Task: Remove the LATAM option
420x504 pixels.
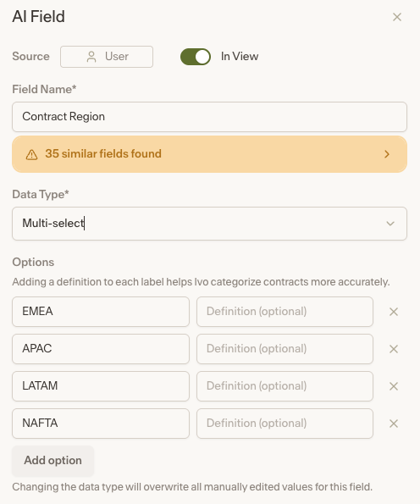Action: [394, 386]
